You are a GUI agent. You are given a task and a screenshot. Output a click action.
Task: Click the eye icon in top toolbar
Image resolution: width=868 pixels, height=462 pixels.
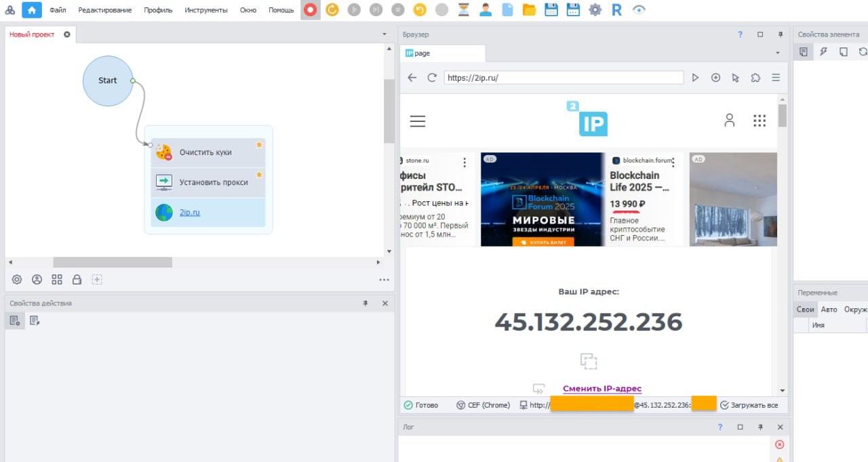(x=639, y=10)
